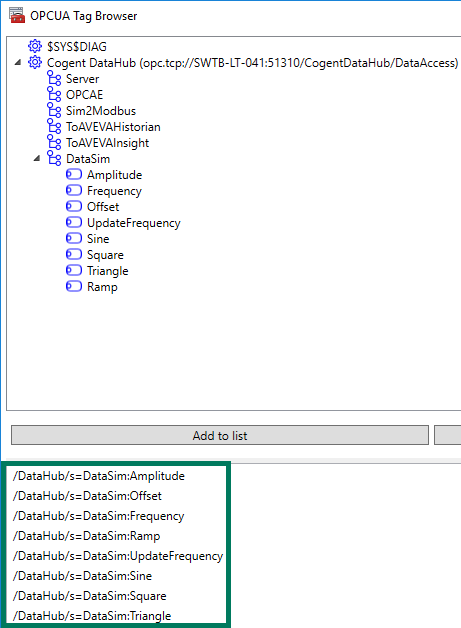Click the tag icon beside Triangle
Viewport: 461px width, 628px height.
point(74,270)
